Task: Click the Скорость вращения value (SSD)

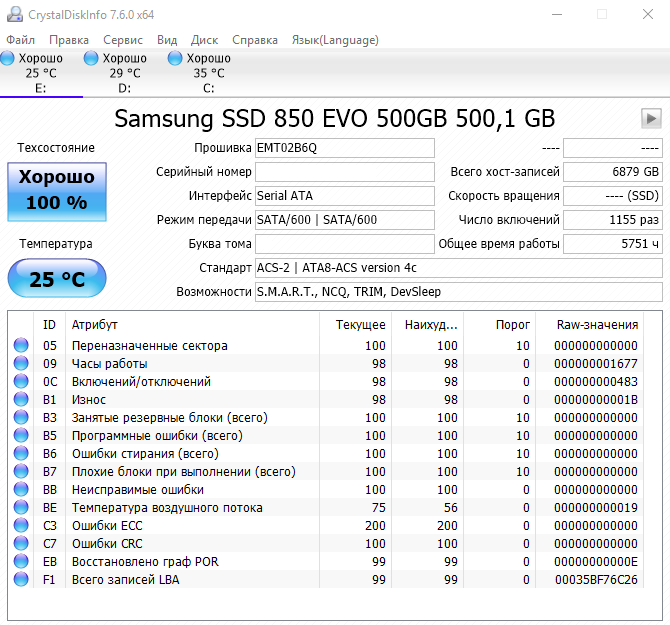Action: [x=613, y=196]
